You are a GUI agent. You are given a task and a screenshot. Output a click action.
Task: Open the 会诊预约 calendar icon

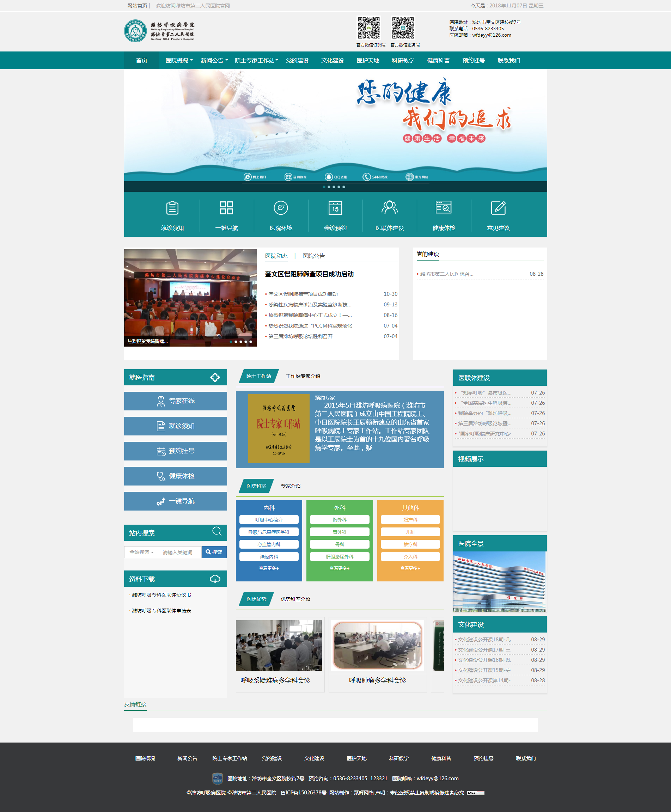[x=335, y=208]
